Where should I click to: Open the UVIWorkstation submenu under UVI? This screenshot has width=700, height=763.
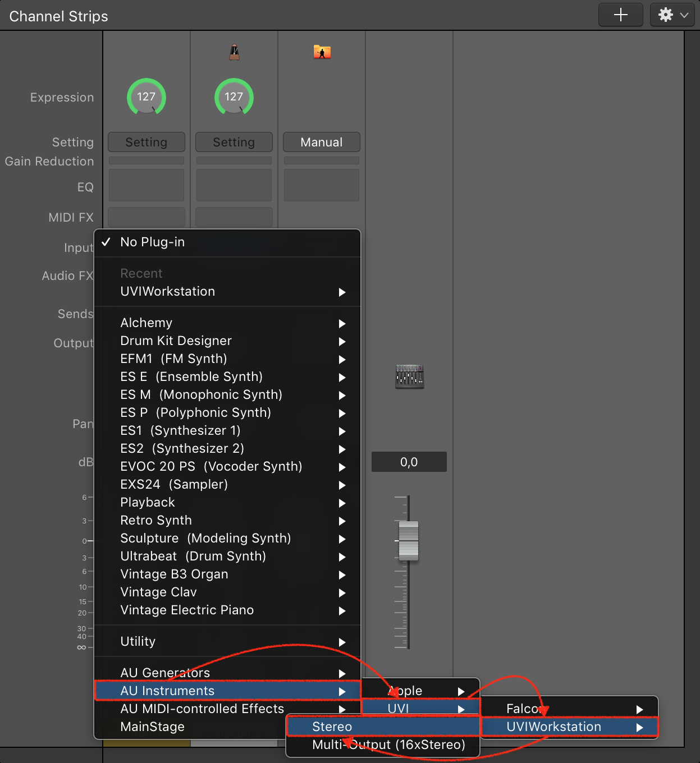570,727
